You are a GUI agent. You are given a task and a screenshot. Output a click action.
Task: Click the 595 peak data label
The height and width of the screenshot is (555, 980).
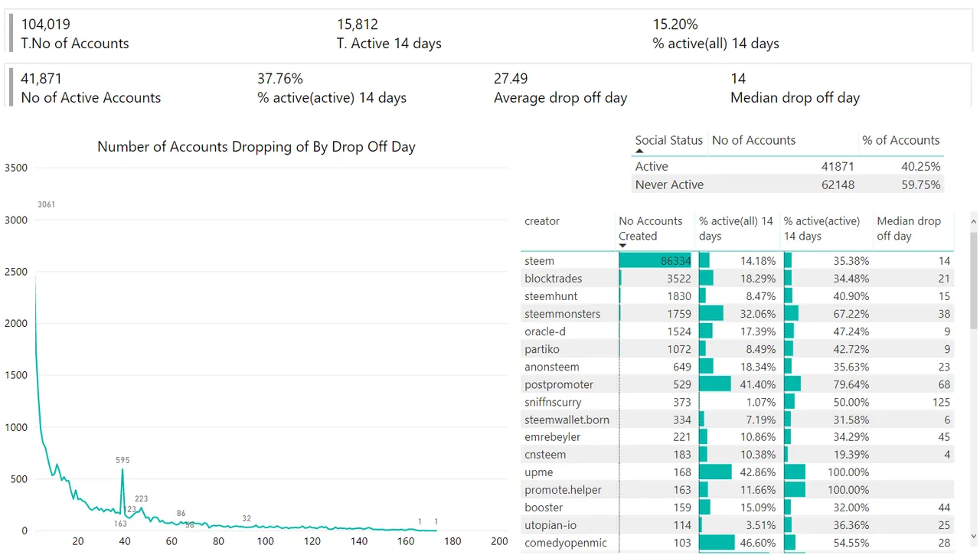(x=122, y=460)
